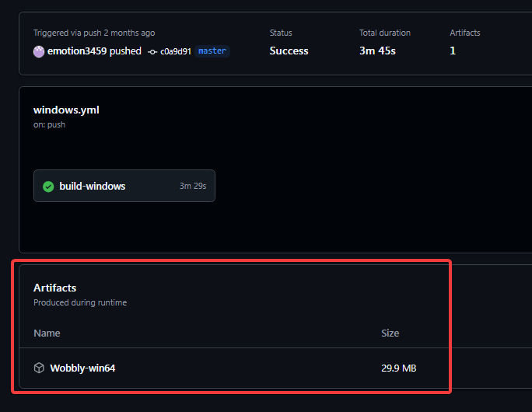Viewport: 532px width, 412px height.
Task: Click the 3m 29s job duration
Action: (191, 187)
